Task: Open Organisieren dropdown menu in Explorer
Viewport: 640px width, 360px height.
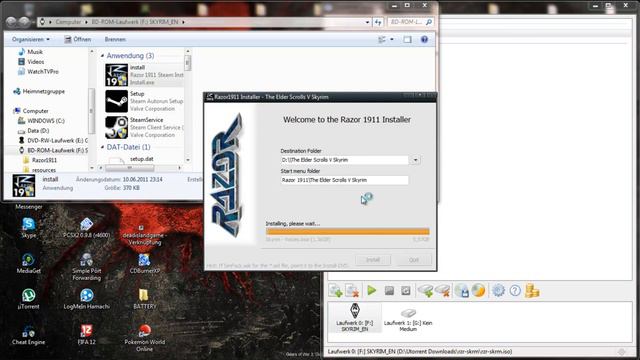Action: [x=31, y=40]
